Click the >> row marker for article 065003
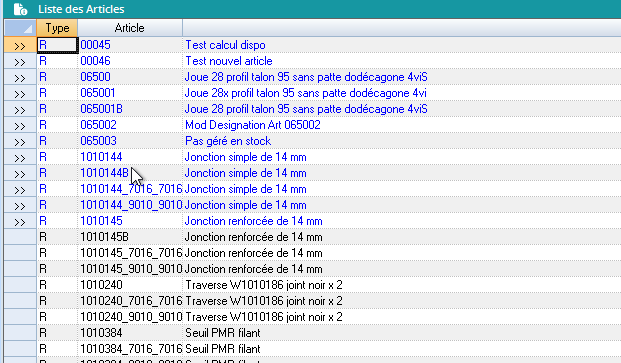Screen dimensions: 621x363 point(20,141)
